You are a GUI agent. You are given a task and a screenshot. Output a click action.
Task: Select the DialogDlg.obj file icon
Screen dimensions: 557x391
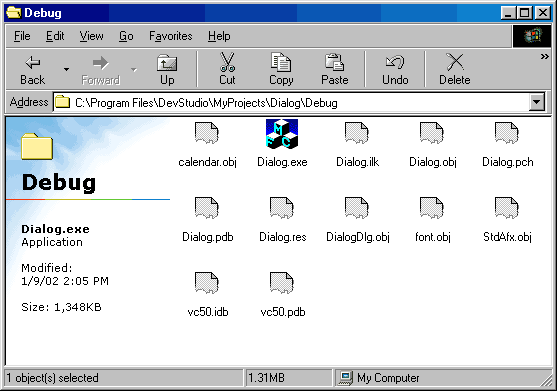357,208
